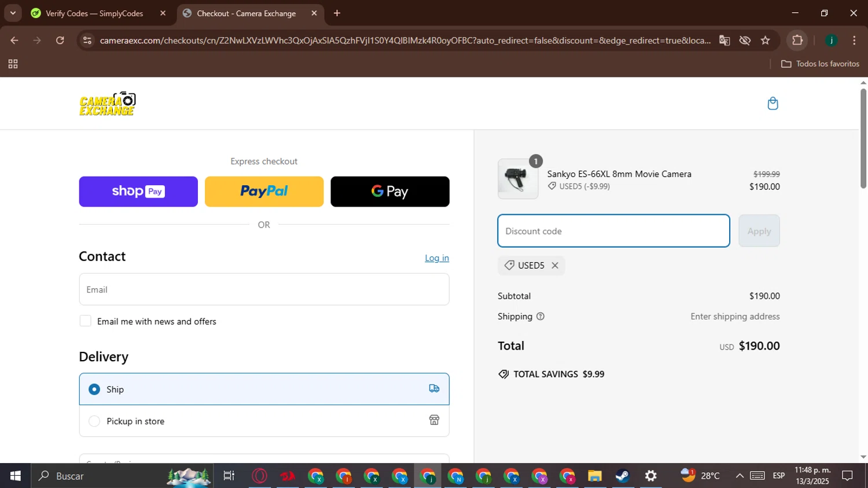Open the apps grid in bookmarks bar
The width and height of the screenshot is (868, 488).
click(x=13, y=64)
